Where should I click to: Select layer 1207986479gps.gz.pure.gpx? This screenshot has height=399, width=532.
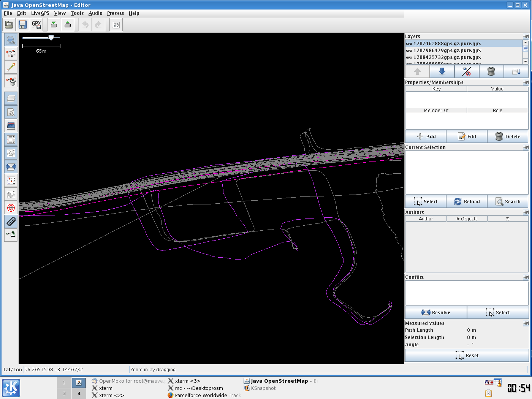click(464, 51)
